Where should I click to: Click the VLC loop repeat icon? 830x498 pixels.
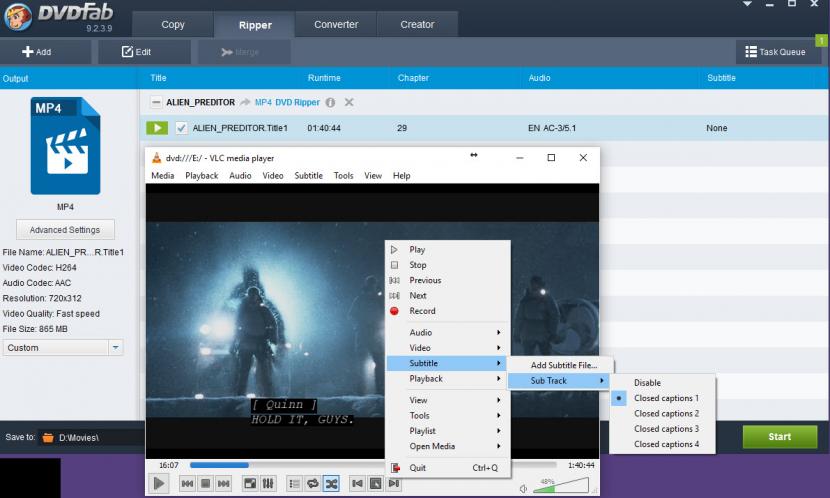313,483
